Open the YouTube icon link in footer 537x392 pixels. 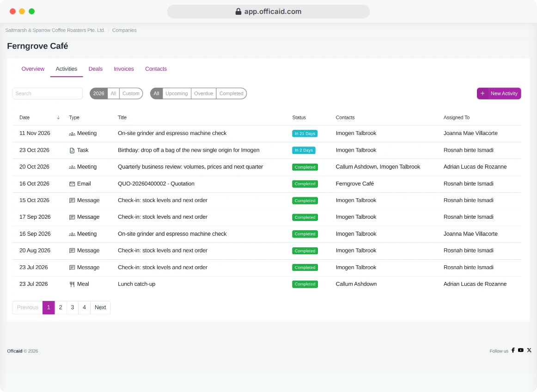pyautogui.click(x=520, y=350)
